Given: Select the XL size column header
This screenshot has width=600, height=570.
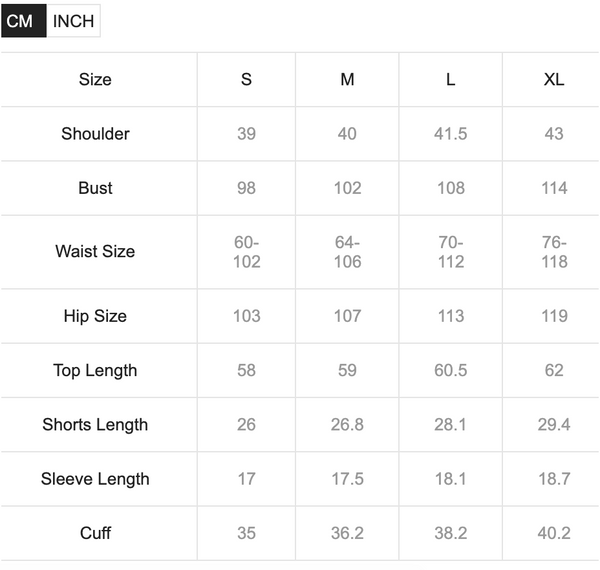Looking at the screenshot, I should (x=554, y=80).
